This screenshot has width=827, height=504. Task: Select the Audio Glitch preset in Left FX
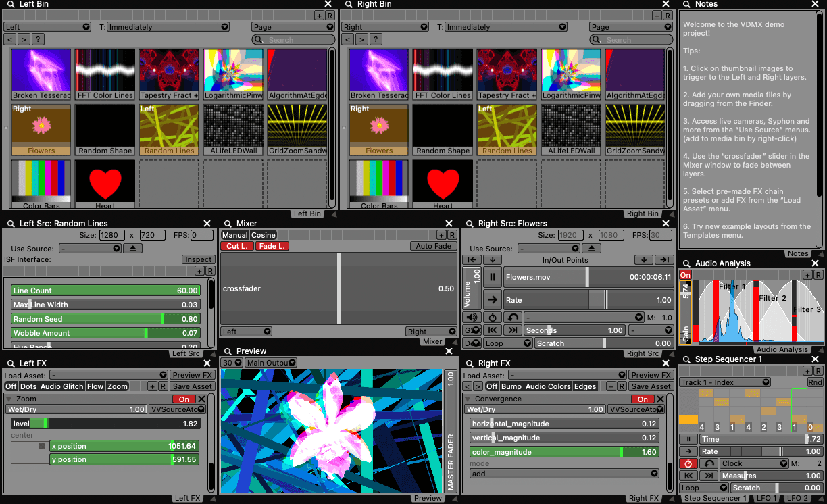click(62, 386)
